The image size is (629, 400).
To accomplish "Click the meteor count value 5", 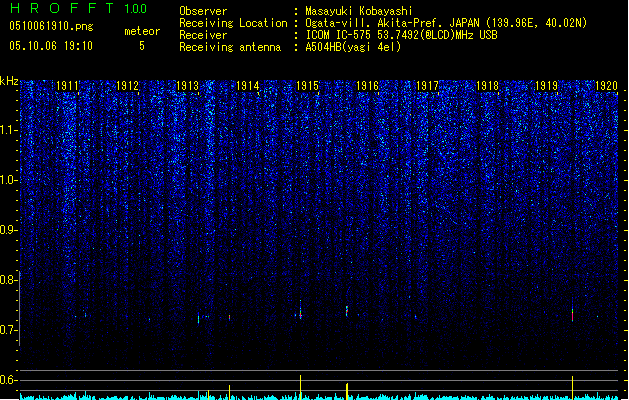I will click(x=142, y=46).
